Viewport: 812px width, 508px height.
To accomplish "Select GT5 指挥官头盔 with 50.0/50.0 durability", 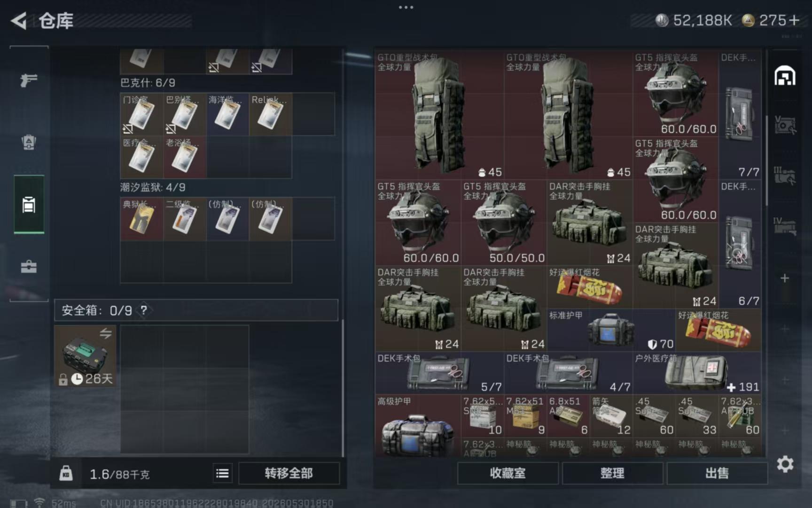I will (504, 222).
